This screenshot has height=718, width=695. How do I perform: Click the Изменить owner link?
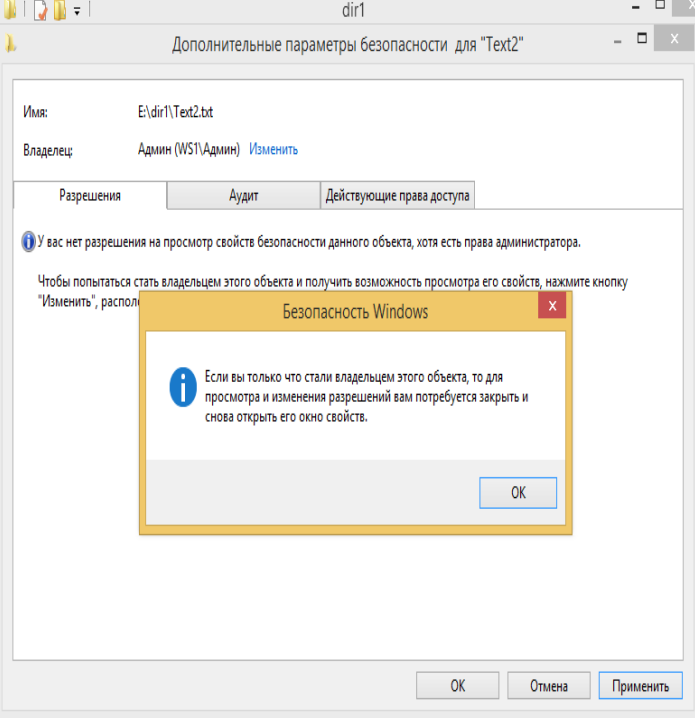[273, 149]
